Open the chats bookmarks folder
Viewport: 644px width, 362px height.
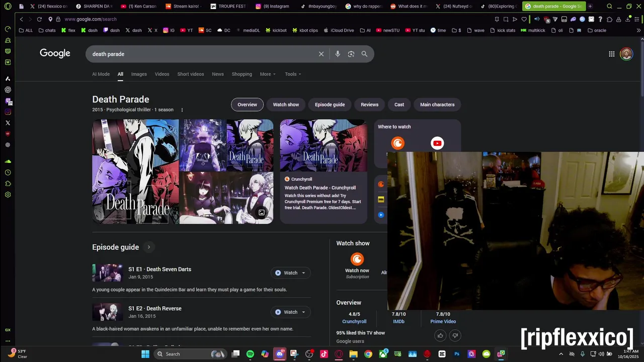(x=47, y=30)
